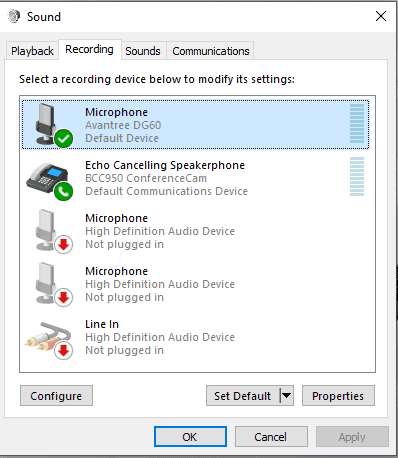This screenshot has height=458, width=398.
Task: Click the BCC950 ConferenceCam label
Action: point(146,178)
